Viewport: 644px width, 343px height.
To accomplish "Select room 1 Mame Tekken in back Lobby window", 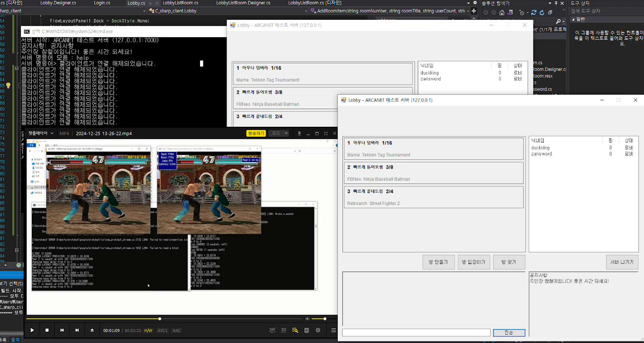I will pos(323,74).
